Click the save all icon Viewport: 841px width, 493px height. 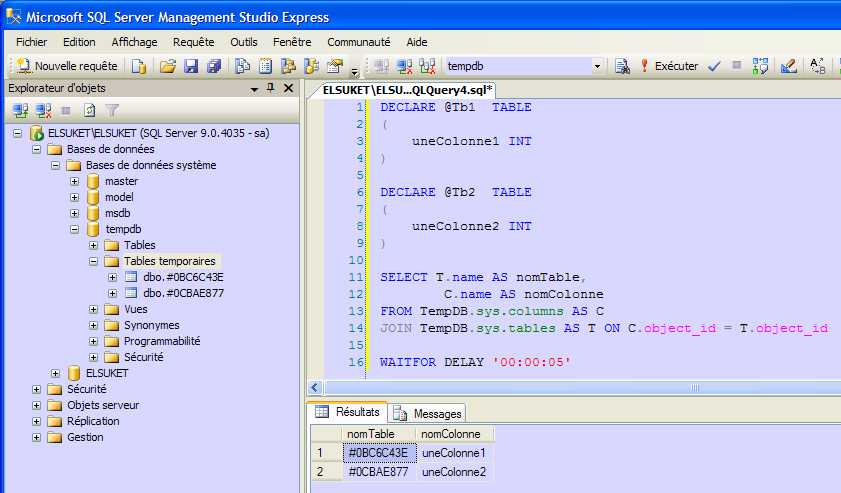click(x=214, y=66)
